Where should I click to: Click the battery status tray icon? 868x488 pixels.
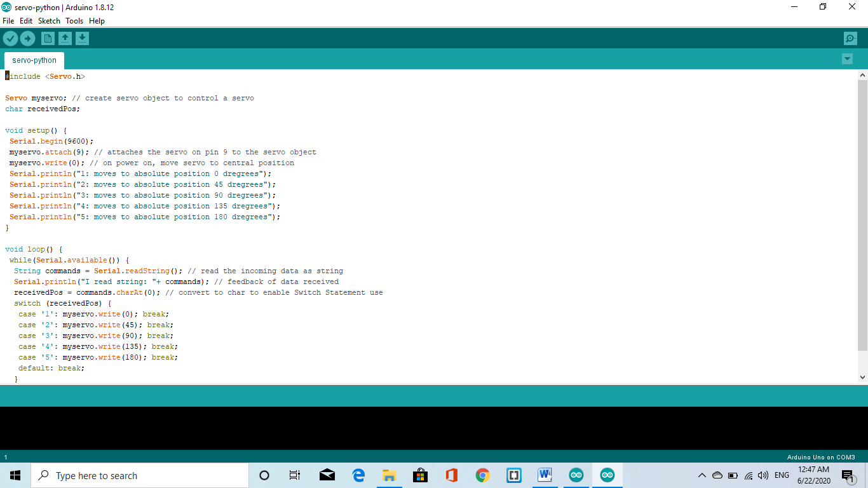(x=733, y=475)
